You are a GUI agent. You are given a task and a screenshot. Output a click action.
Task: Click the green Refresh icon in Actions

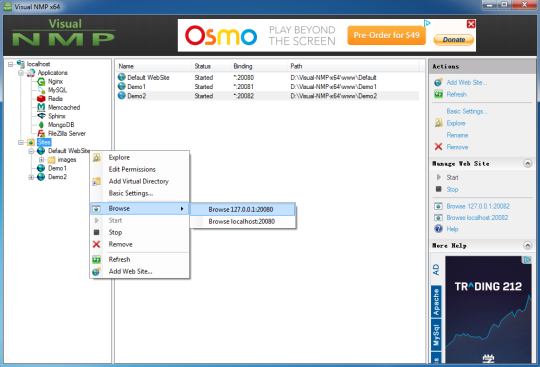coord(438,94)
